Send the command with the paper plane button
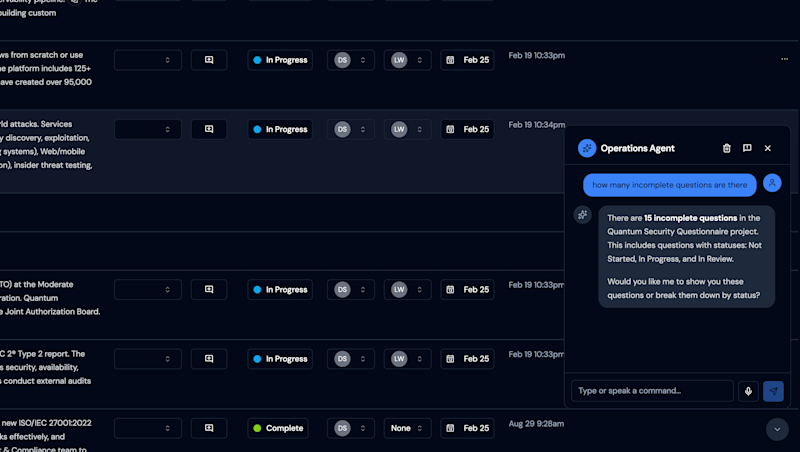 [773, 391]
